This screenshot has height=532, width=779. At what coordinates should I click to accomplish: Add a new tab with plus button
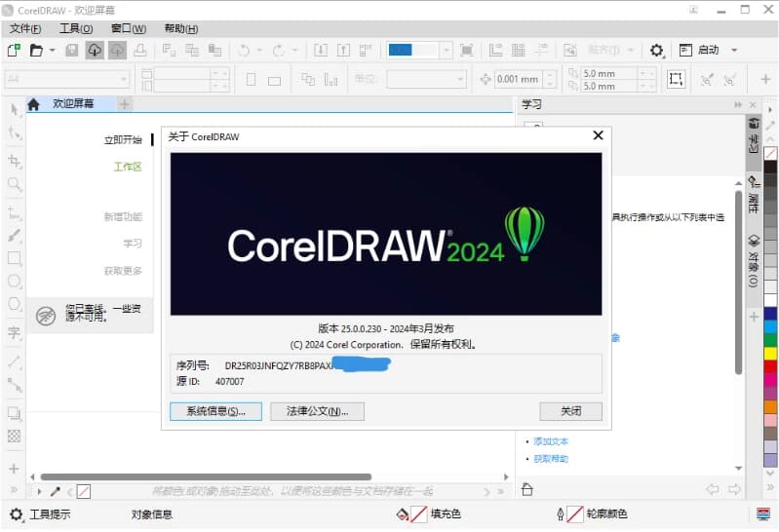coord(124,104)
